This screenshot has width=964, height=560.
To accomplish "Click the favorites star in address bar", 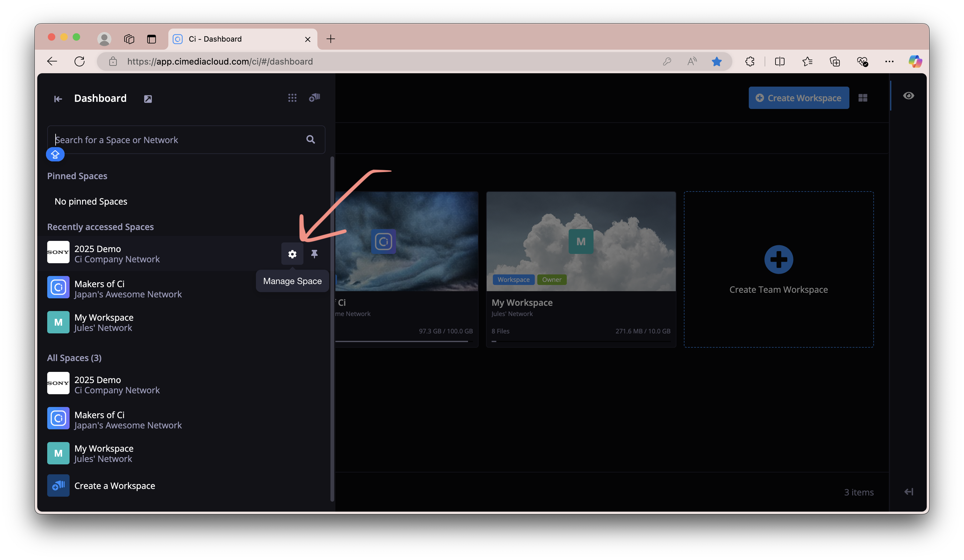I will (x=716, y=61).
